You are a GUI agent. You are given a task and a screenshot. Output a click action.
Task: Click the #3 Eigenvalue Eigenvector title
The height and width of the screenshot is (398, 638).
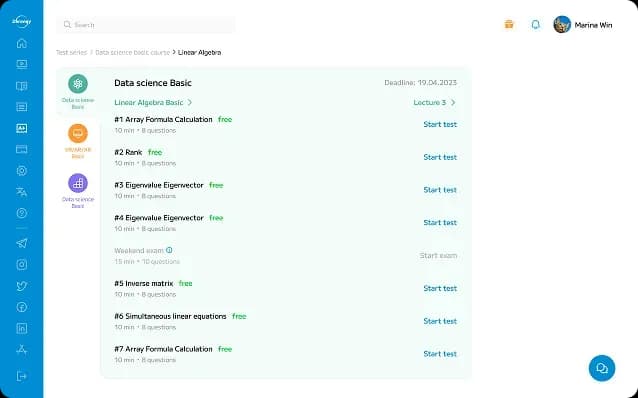pos(159,185)
